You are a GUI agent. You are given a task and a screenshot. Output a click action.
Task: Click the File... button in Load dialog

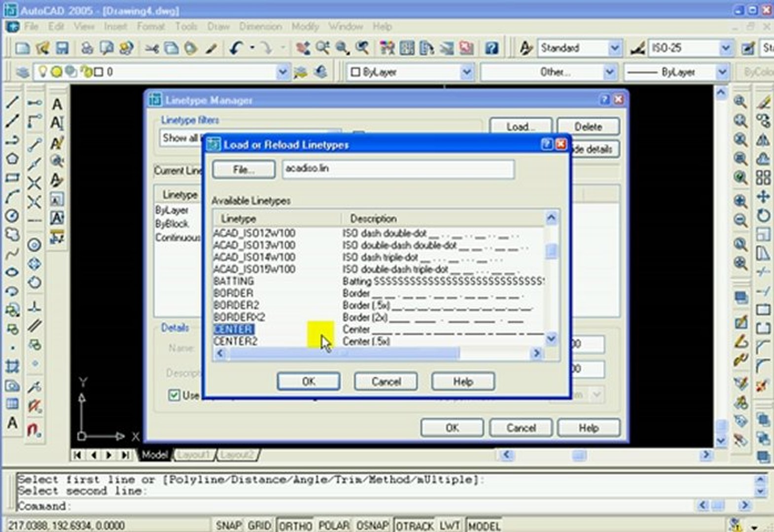244,169
